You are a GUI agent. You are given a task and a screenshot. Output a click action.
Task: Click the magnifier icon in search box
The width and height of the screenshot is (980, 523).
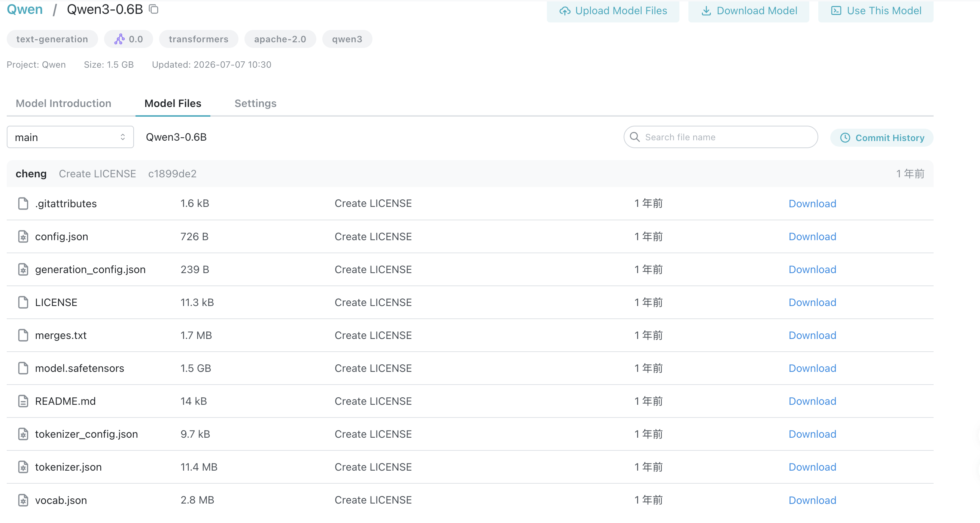click(x=634, y=137)
